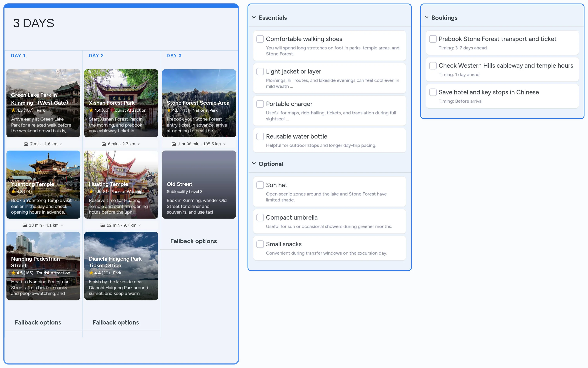Screen dimensions: 588x368
Task: Open Fallback options under Day 3
Action: tap(193, 241)
